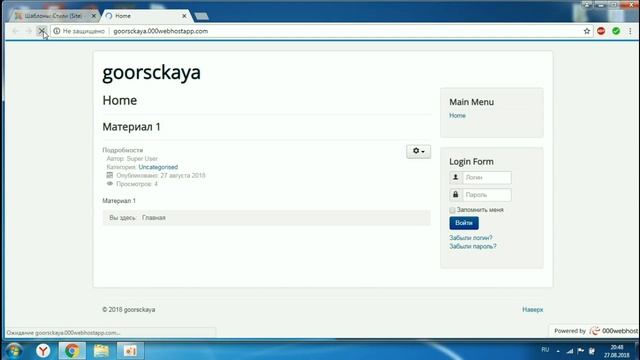Click the © 2018 goorsckaya footer text
Image resolution: width=640 pixels, height=360 pixels.
pyautogui.click(x=129, y=309)
